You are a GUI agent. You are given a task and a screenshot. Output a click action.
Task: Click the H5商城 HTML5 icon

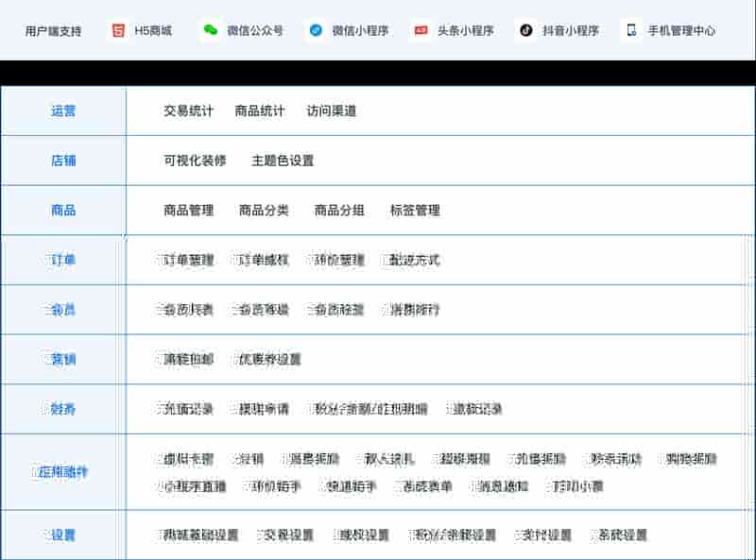tap(118, 30)
